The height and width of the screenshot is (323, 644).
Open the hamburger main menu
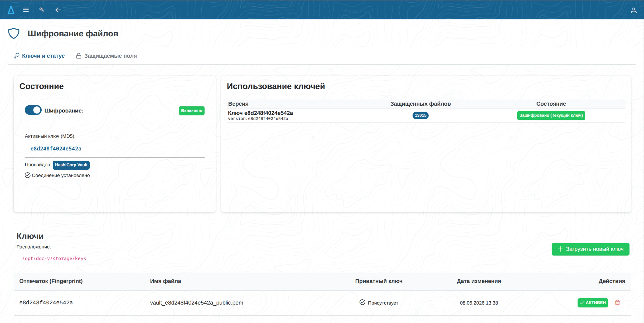pyautogui.click(x=26, y=10)
